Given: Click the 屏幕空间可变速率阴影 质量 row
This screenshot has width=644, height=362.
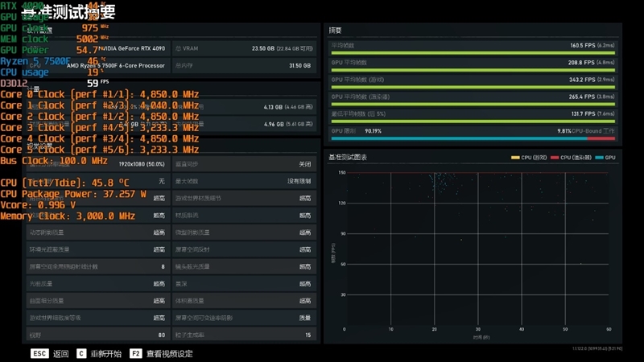Looking at the screenshot, I should [x=245, y=318].
